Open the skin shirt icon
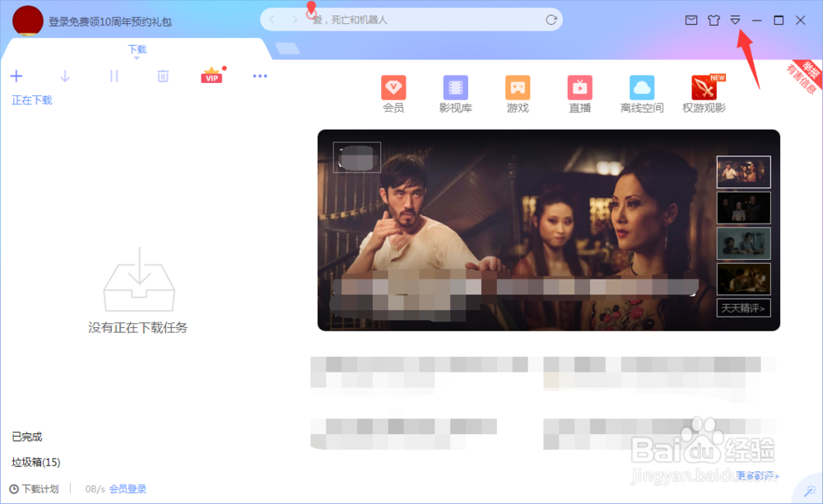 pyautogui.click(x=714, y=20)
